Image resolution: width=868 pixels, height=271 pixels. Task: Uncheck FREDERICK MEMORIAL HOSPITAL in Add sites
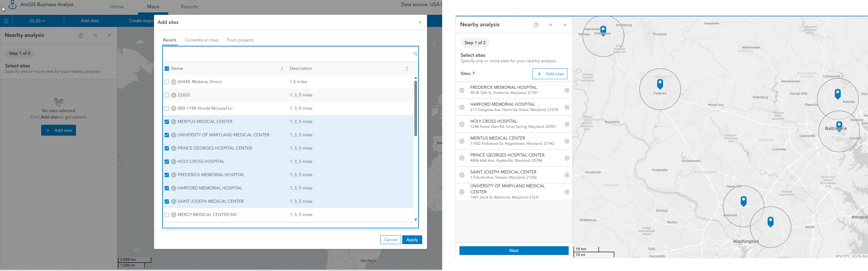167,175
